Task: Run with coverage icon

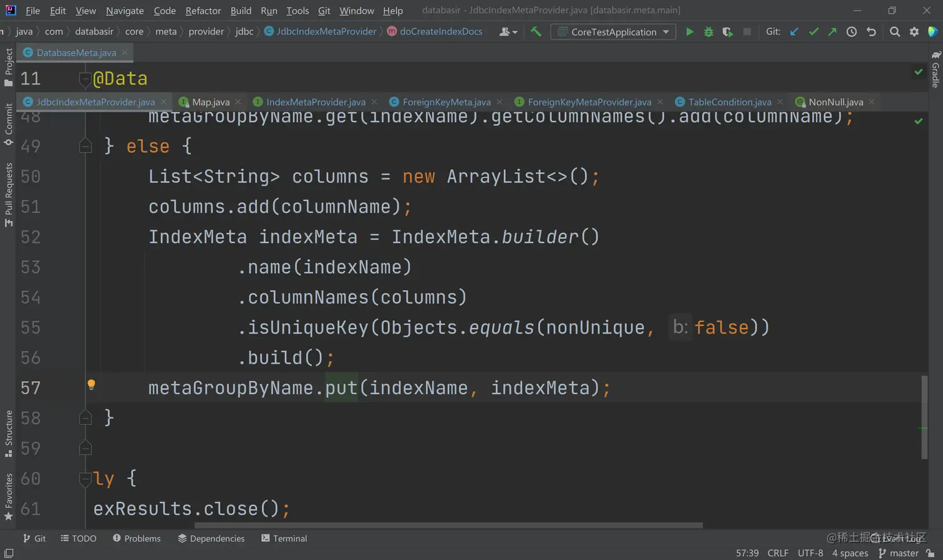Action: pyautogui.click(x=727, y=32)
